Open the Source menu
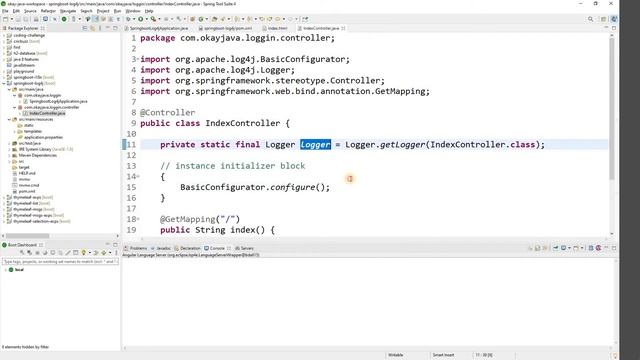 click(x=30, y=11)
